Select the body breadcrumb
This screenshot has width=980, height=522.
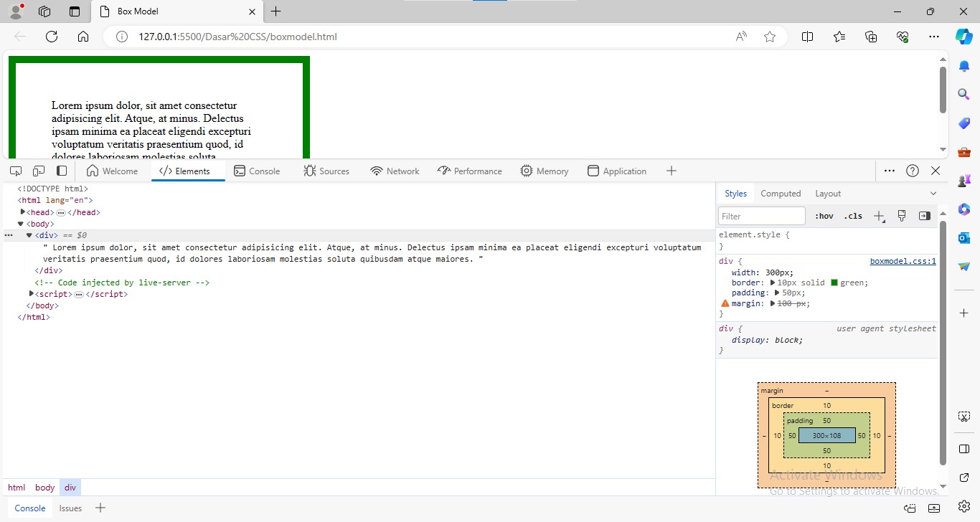coord(44,488)
